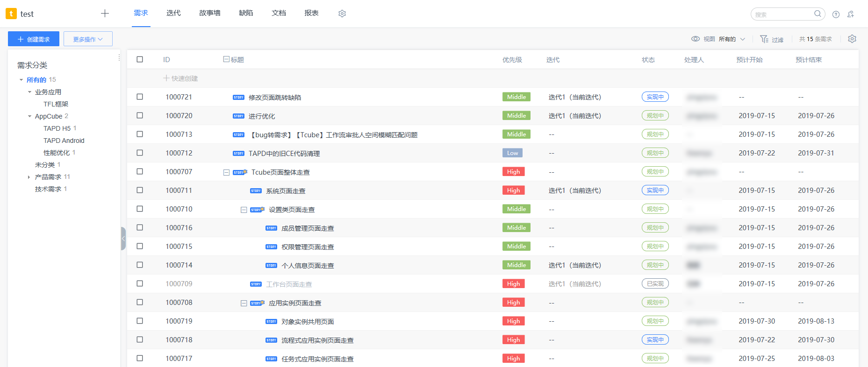Open the 报表 tab
This screenshot has width=868, height=367.
311,13
